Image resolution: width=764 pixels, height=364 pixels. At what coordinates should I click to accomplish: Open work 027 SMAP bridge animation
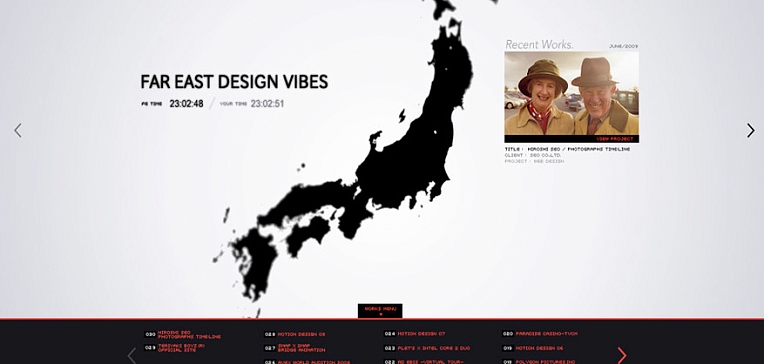295,348
